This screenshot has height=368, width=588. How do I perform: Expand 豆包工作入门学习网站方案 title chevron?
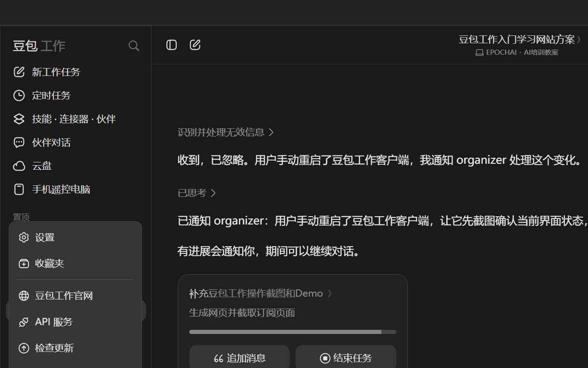(x=579, y=40)
